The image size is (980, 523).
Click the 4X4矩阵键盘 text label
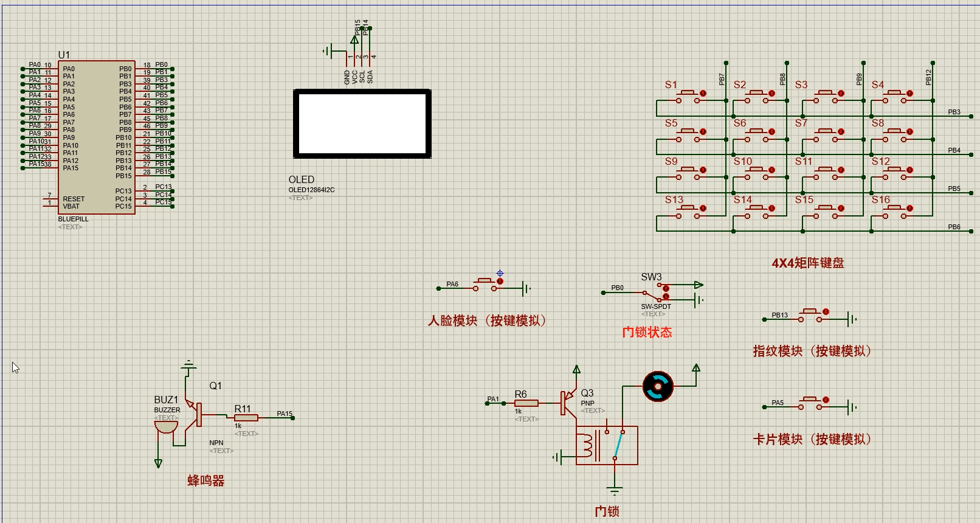tap(807, 263)
